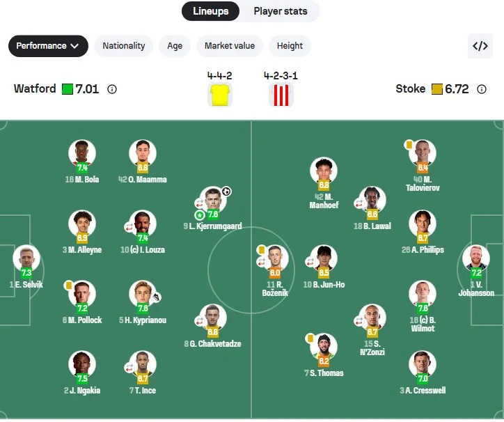Select the Market value filter
The height and width of the screenshot is (422, 504).
(x=229, y=46)
